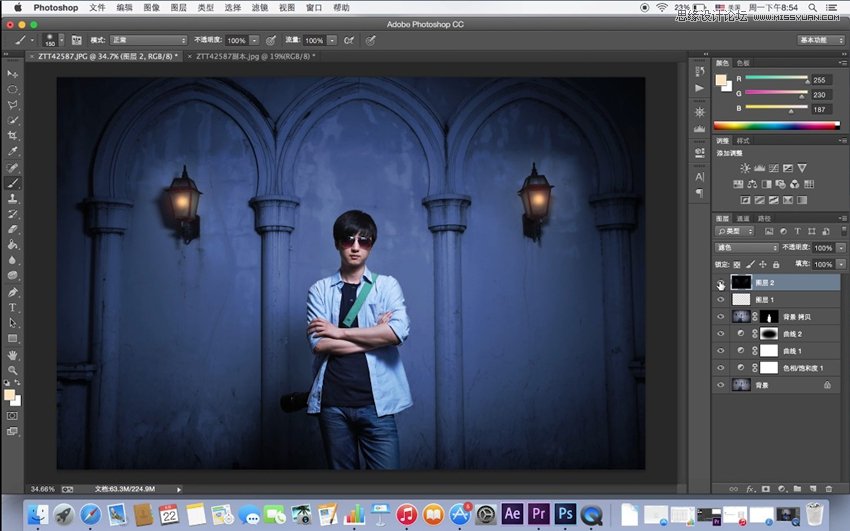Hide the 色相/饱和度 1 layer
Viewport: 850px width, 531px height.
point(720,368)
